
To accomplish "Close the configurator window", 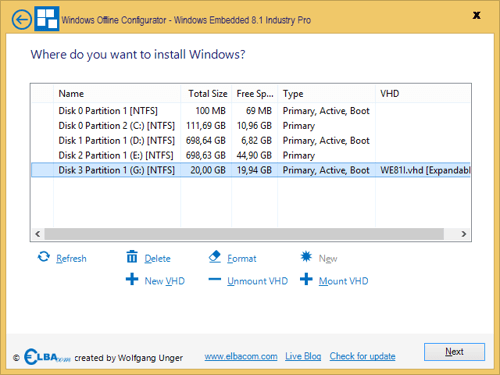I will point(477,15).
